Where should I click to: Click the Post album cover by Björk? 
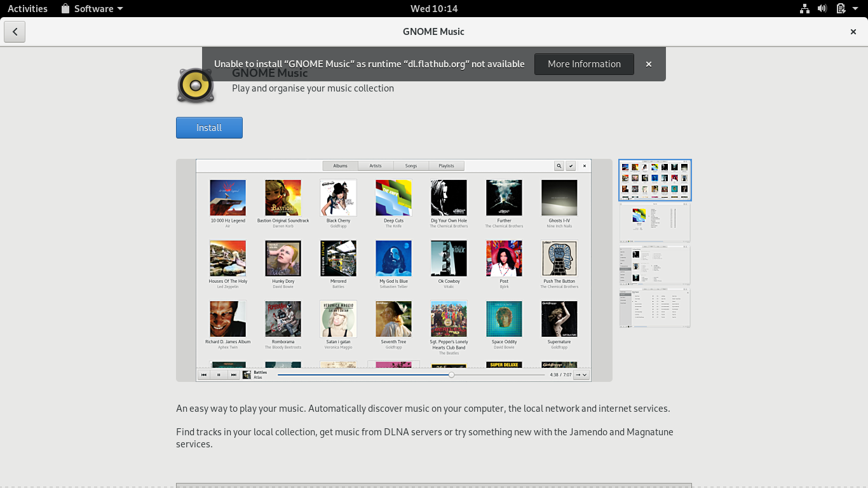click(504, 258)
